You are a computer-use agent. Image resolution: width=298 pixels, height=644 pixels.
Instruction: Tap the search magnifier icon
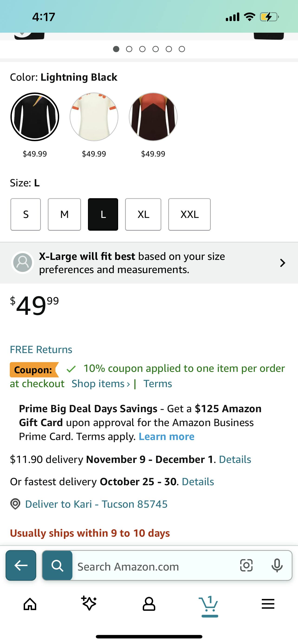[58, 565]
